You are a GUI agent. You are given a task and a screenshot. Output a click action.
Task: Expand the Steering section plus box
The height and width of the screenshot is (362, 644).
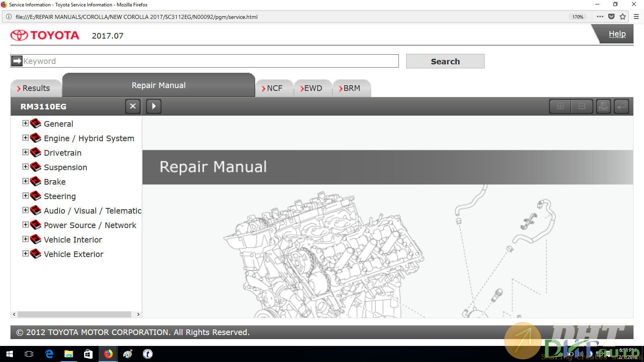(25, 196)
